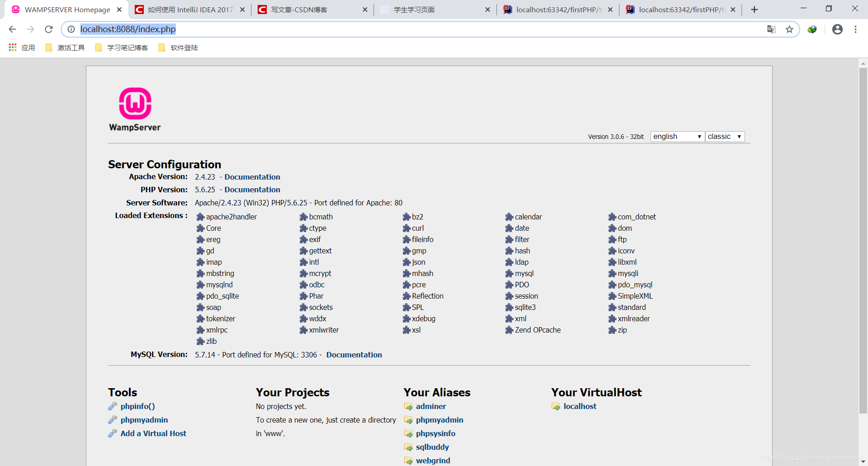Viewport: 868px width, 466px height.
Task: Open the 软件登陆 bookmark folder
Action: (178, 48)
